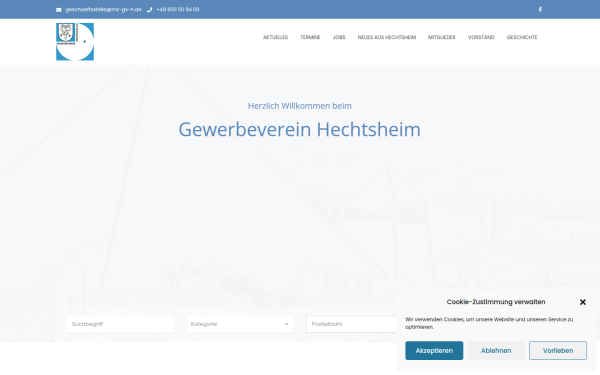Focus the Postleitzahl input field
The image size is (600, 375).
351,324
